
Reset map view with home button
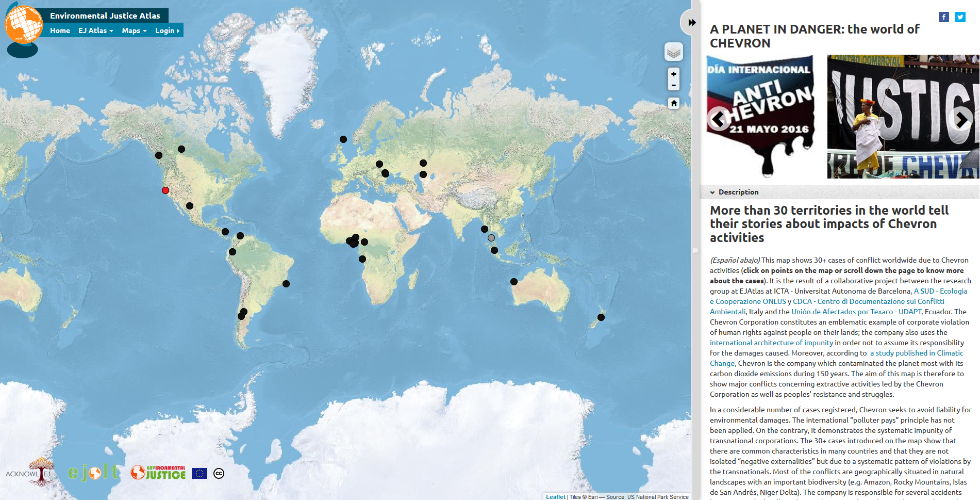[x=673, y=103]
